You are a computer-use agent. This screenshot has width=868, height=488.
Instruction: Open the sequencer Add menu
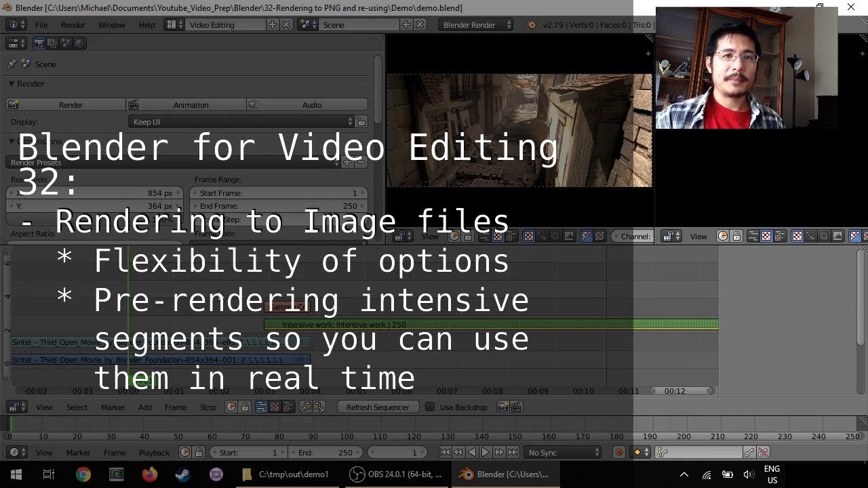145,407
